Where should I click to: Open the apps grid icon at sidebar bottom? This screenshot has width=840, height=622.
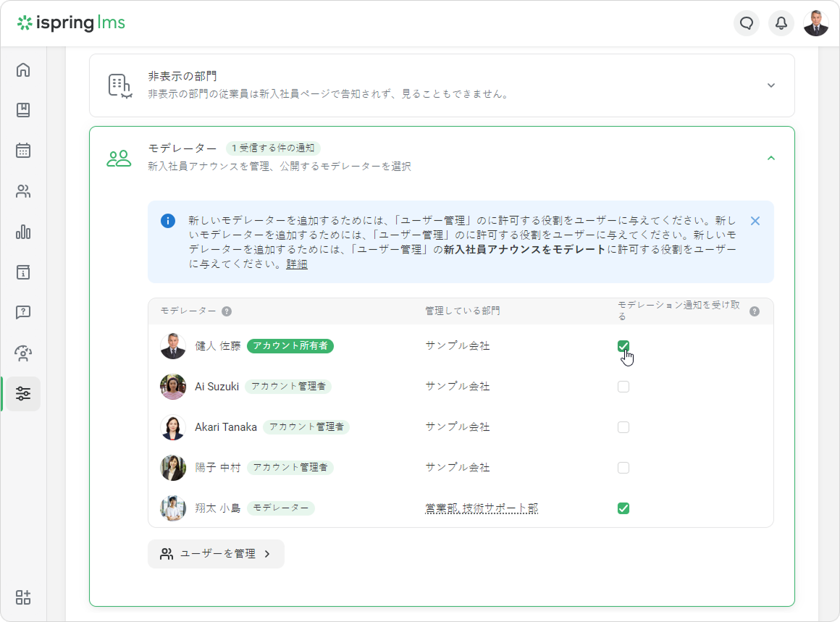pyautogui.click(x=23, y=597)
